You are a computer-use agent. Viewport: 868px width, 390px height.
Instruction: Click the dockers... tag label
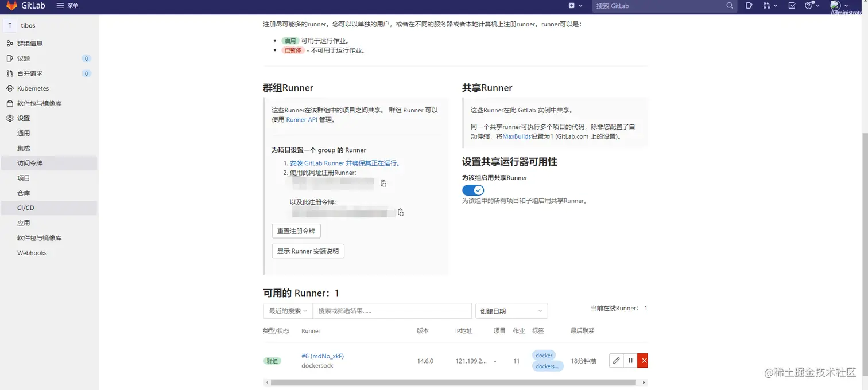548,366
